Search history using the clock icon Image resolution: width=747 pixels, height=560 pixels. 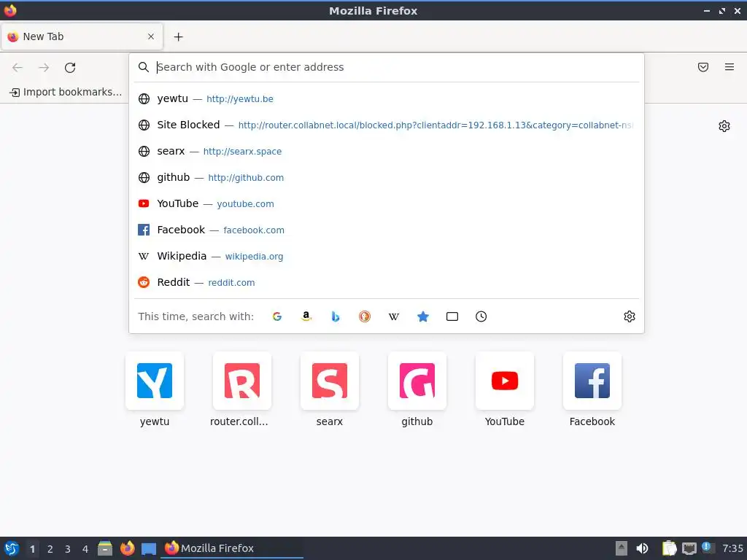481,316
